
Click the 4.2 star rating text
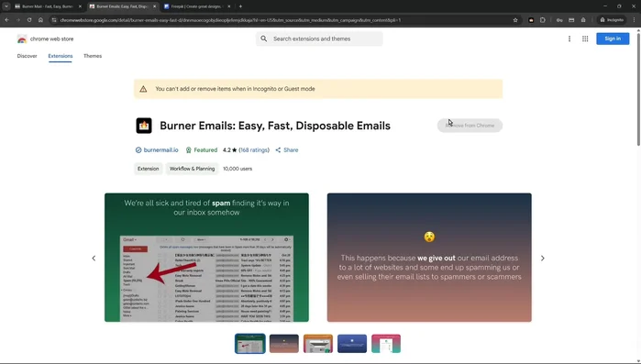point(230,150)
